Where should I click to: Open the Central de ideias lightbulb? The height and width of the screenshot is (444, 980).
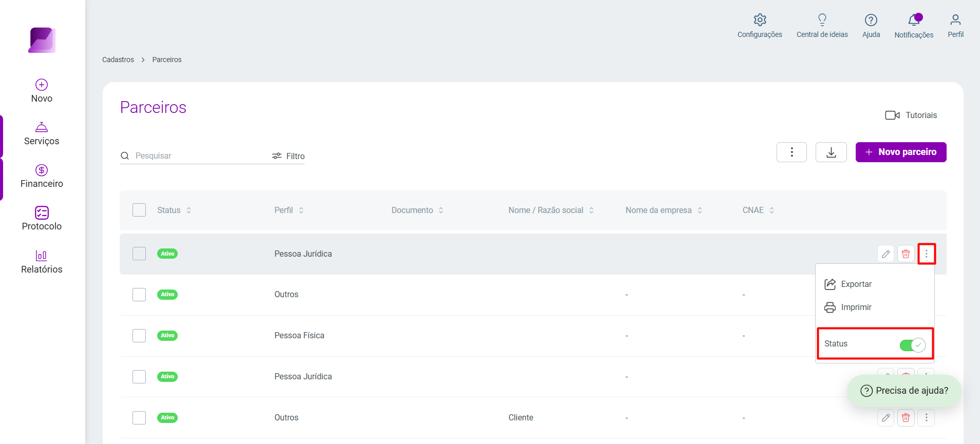[822, 20]
